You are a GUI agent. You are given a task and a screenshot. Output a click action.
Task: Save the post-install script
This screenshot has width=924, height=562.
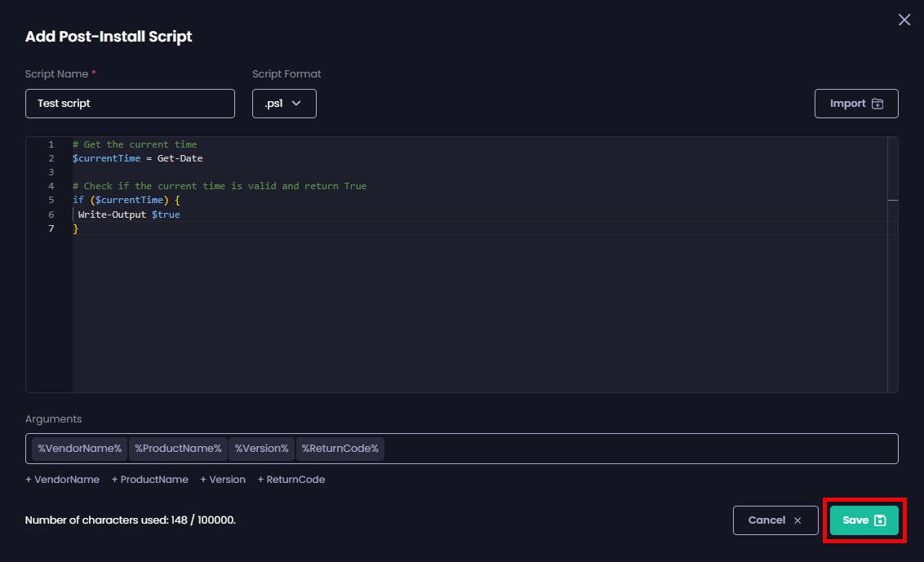pyautogui.click(x=864, y=520)
